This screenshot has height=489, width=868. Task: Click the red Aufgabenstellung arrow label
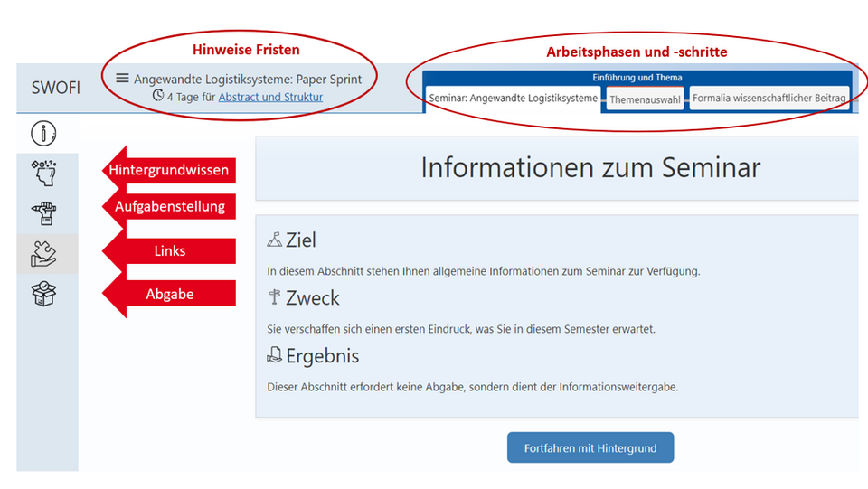click(x=169, y=207)
